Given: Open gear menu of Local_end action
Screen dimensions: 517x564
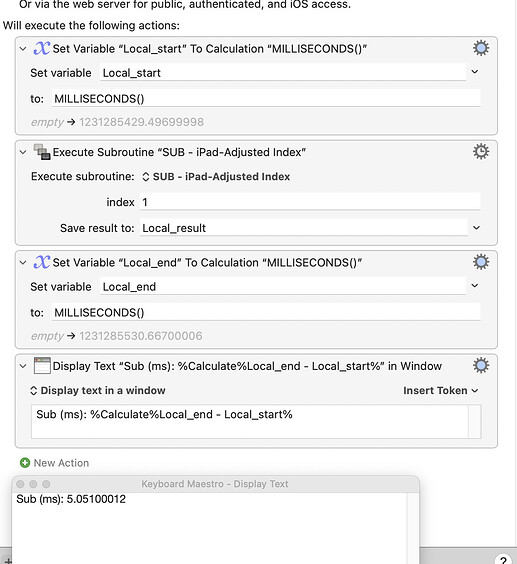Looking at the screenshot, I should [481, 262].
